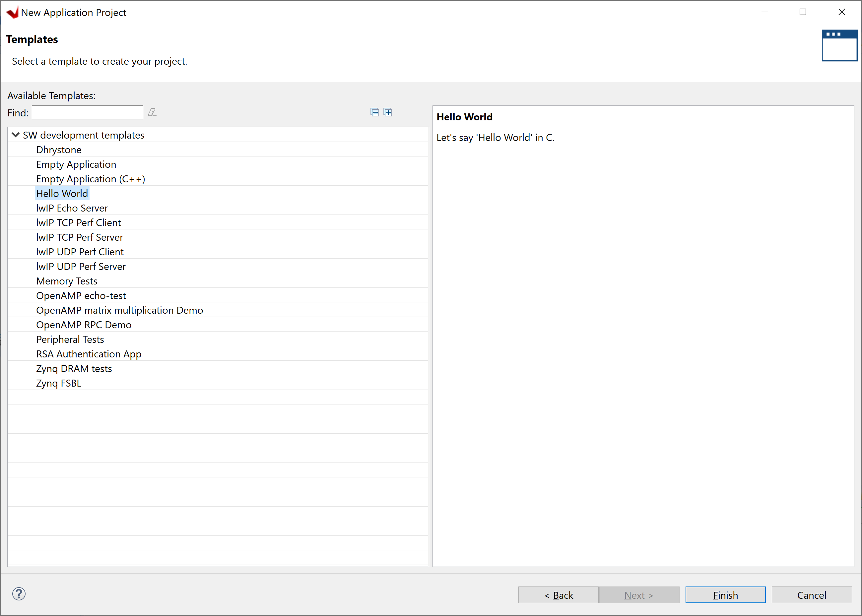Collapse the SW development templates tree
This screenshot has height=616, width=862.
[x=16, y=135]
